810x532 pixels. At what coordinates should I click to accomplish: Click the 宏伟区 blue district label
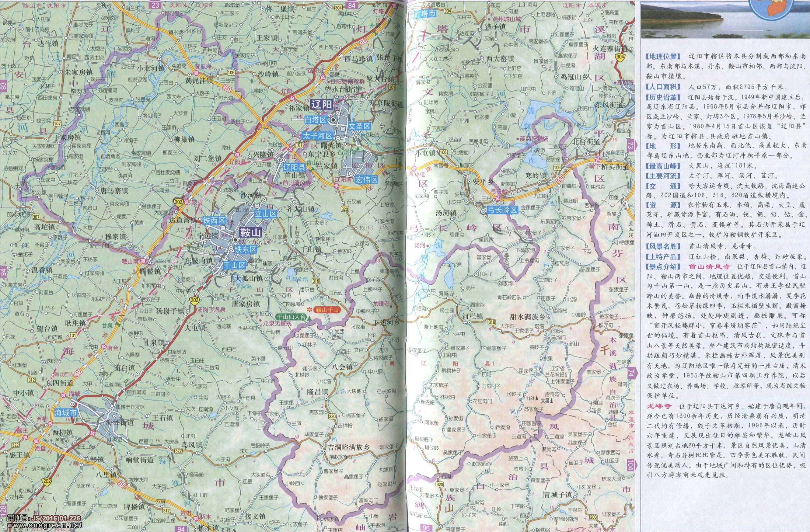pos(367,179)
